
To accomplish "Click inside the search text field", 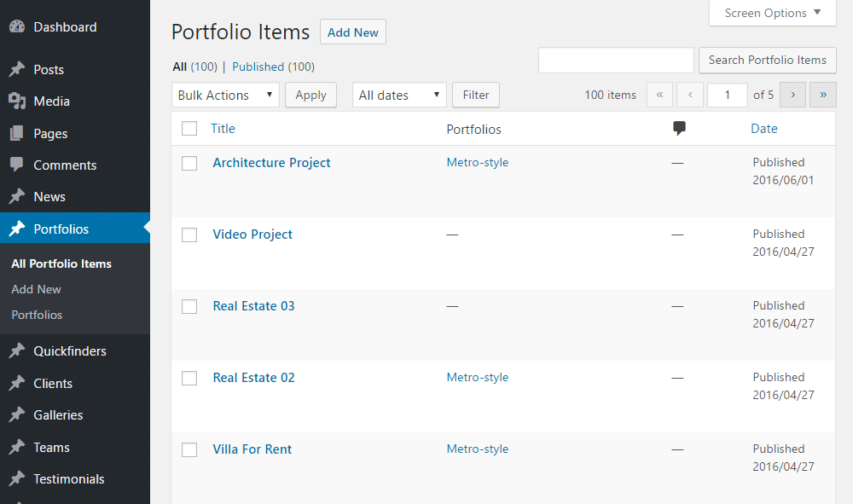I will 615,61.
